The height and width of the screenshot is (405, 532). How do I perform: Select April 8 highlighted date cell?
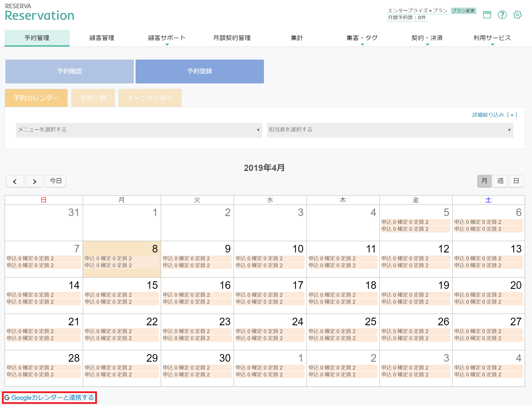tap(122, 259)
